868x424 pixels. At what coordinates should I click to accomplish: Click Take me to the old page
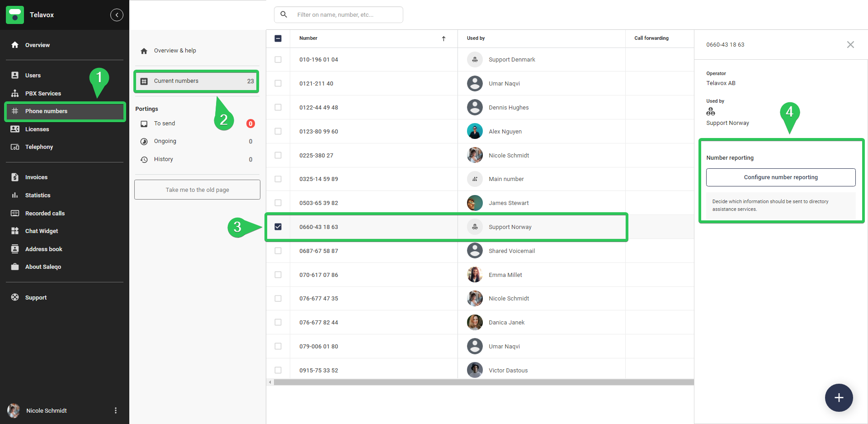[197, 189]
